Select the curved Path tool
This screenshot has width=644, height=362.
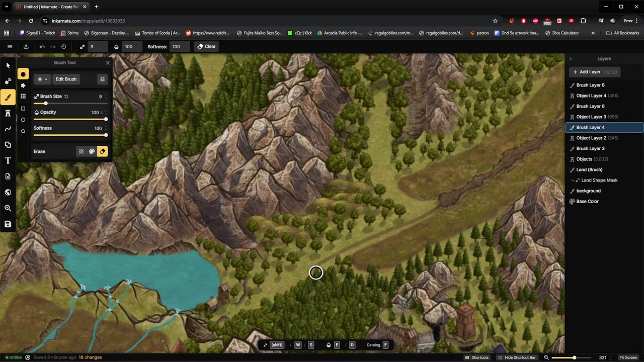coord(8,129)
